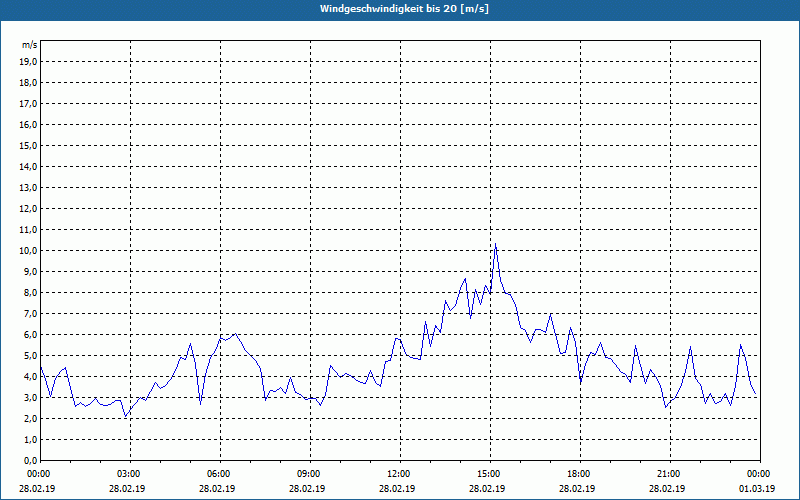Screen dimensions: 800x500
Task: Click the 1,0 y-axis label
Action: click(30, 439)
